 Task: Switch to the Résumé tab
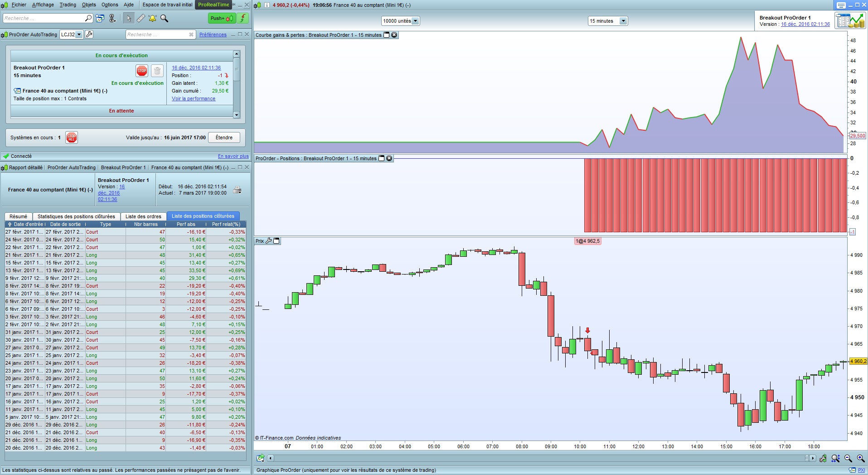click(18, 216)
